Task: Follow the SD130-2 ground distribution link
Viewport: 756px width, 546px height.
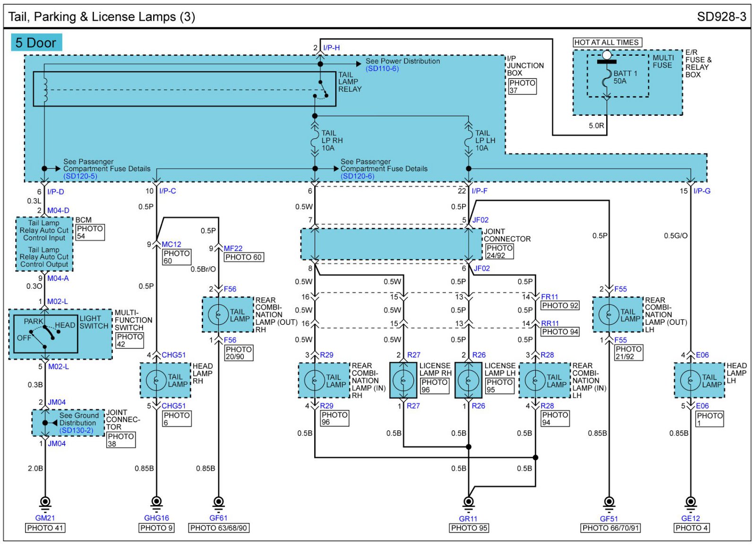Action: pyautogui.click(x=76, y=430)
